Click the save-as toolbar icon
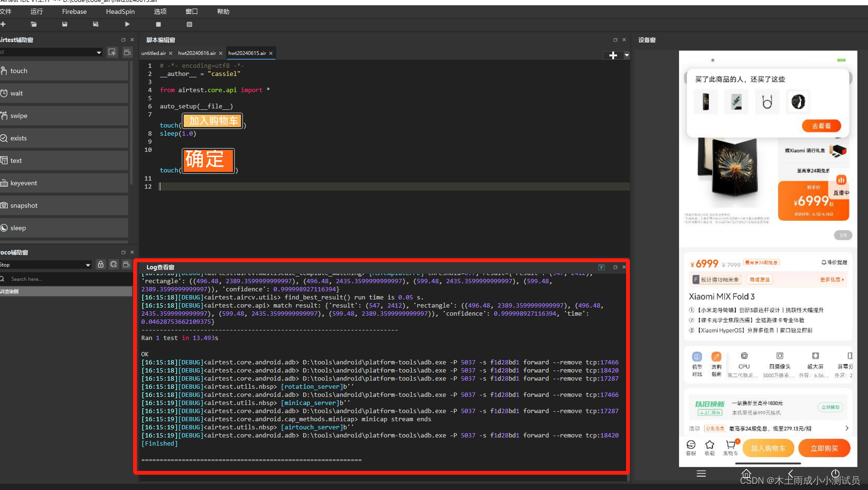The image size is (868, 490). click(96, 24)
